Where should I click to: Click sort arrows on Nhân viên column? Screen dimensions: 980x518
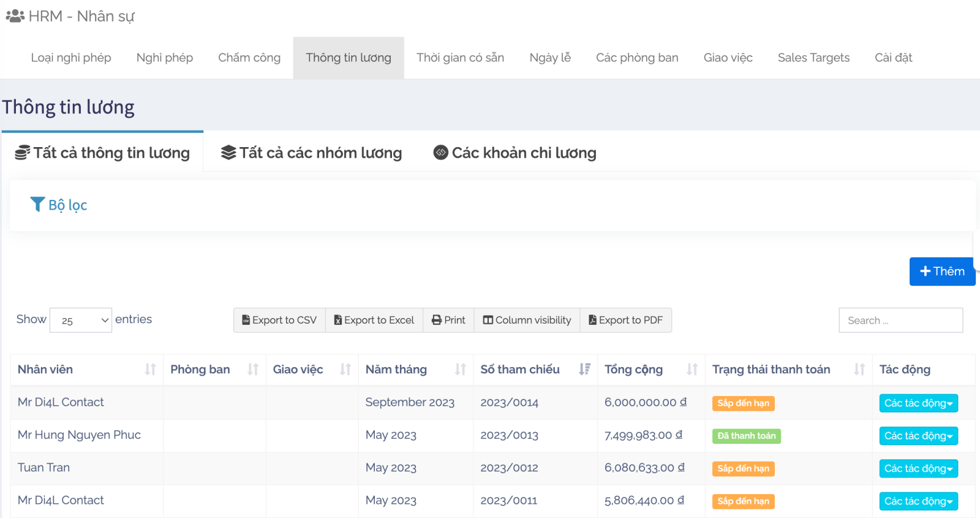pyautogui.click(x=150, y=369)
